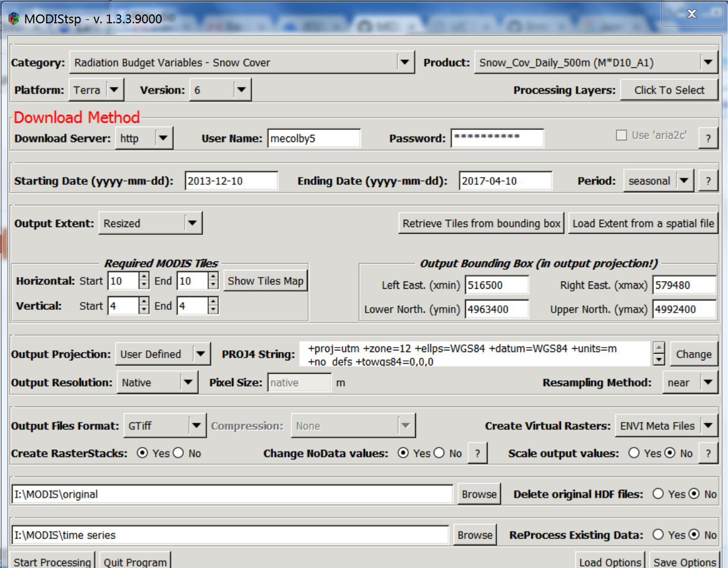Open the Product dropdown
This screenshot has width=728, height=568.
pos(708,62)
